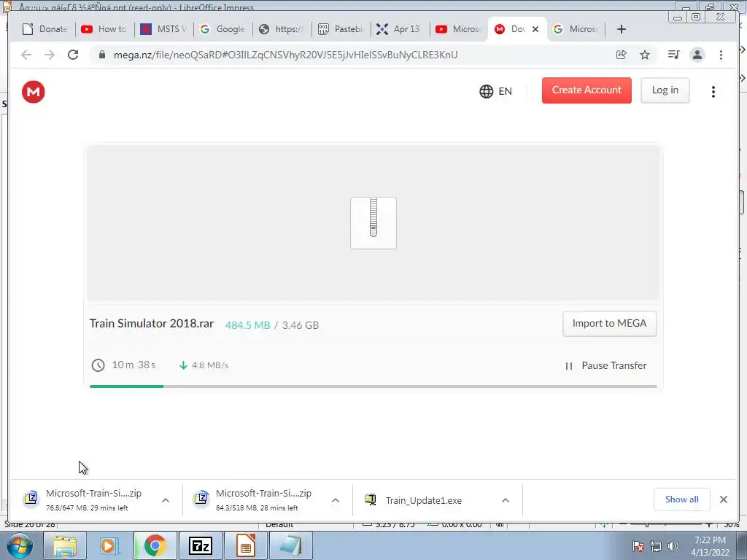This screenshot has width=747, height=560.
Task: Switch to the Pastebin tab
Action: pyautogui.click(x=341, y=29)
